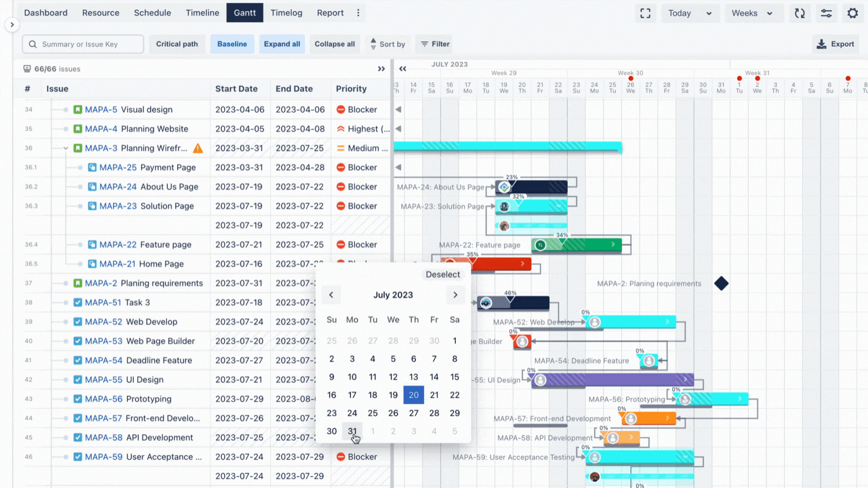Click Deselect in the date picker
This screenshot has height=488, width=868.
click(x=443, y=275)
